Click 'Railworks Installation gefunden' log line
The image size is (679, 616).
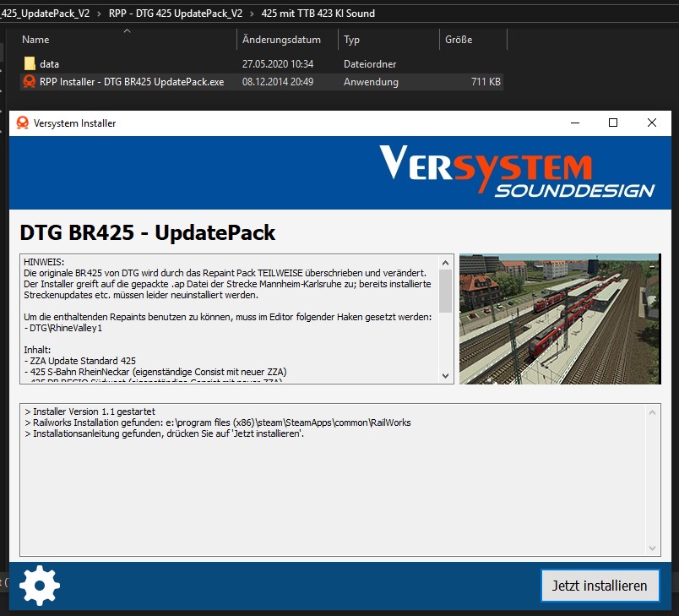(x=218, y=422)
